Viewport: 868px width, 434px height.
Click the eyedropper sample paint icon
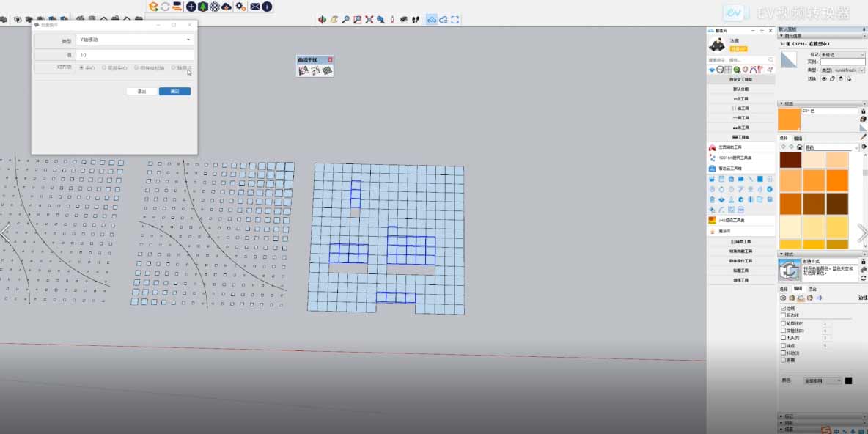click(863, 136)
